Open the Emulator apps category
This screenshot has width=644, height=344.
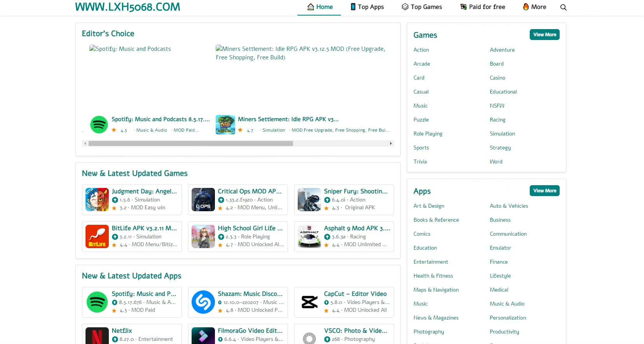[x=500, y=248]
